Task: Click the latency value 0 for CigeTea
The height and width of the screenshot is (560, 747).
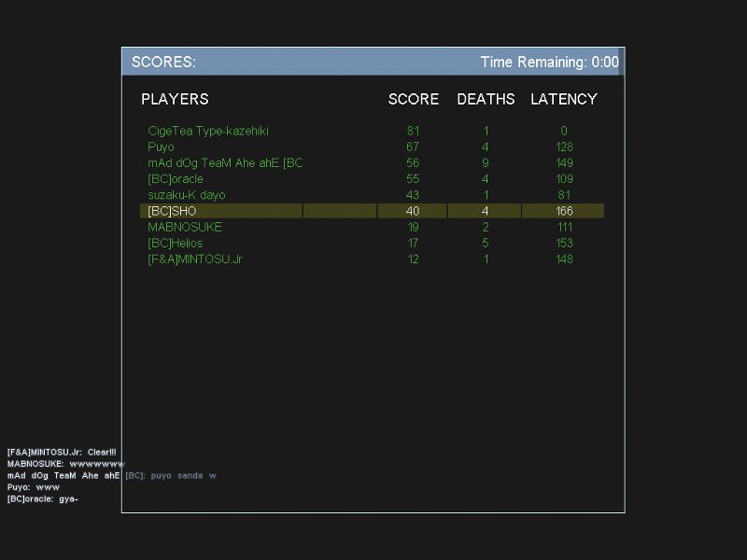Action: 564,131
